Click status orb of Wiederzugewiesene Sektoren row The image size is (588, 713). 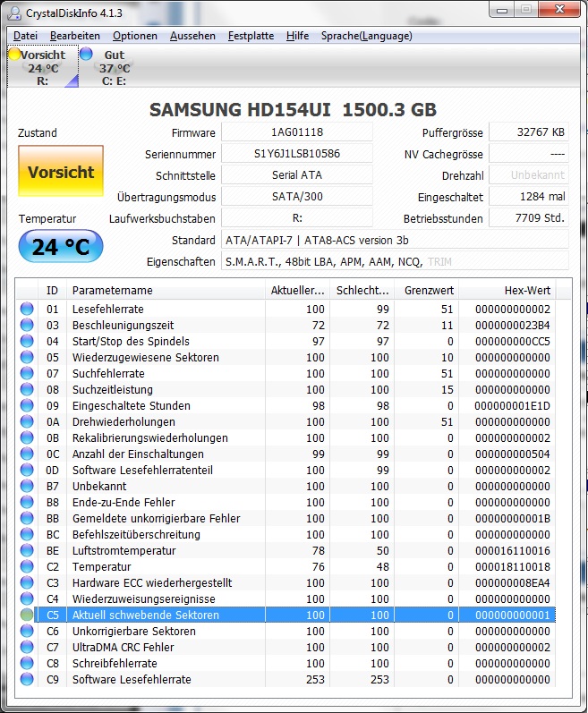27,357
